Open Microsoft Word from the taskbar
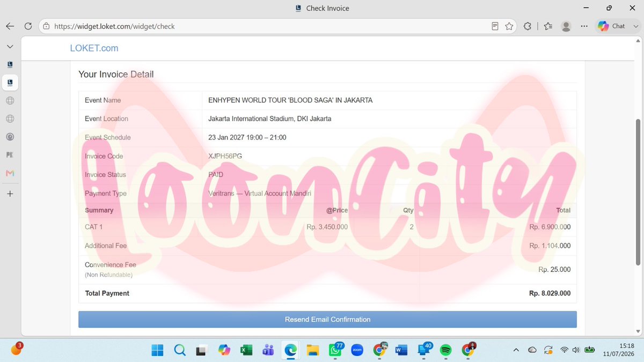This screenshot has height=362, width=644. pos(401,350)
